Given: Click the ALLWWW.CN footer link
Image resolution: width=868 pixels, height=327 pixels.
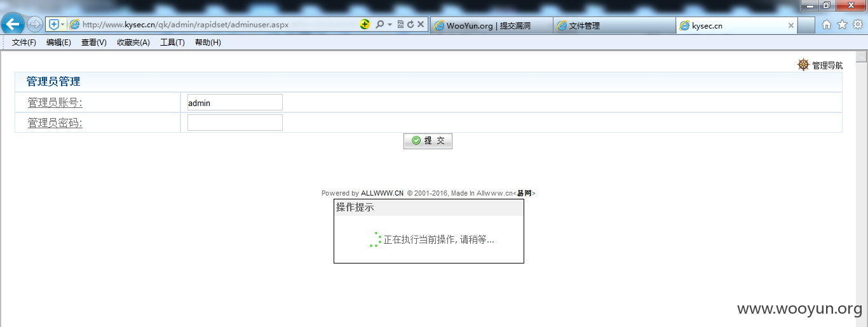Looking at the screenshot, I should click(x=382, y=193).
